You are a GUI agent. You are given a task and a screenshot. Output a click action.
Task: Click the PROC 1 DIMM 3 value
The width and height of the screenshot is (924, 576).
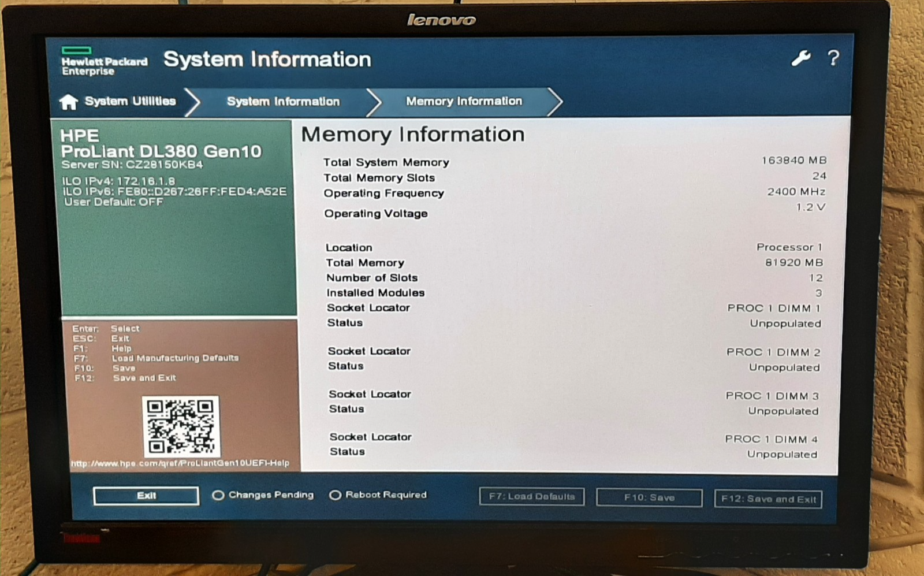pyautogui.click(x=772, y=396)
